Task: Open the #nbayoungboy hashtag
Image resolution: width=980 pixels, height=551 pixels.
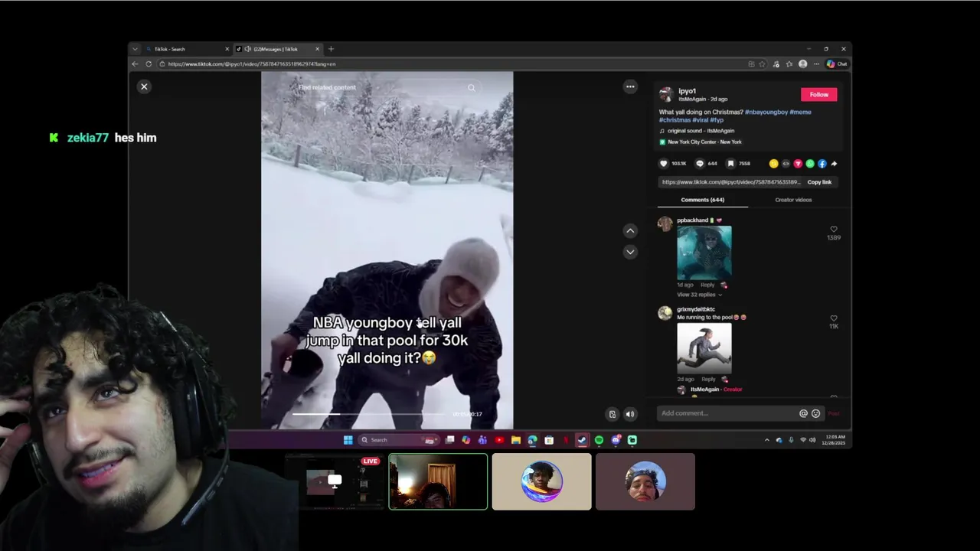Action: tap(766, 112)
